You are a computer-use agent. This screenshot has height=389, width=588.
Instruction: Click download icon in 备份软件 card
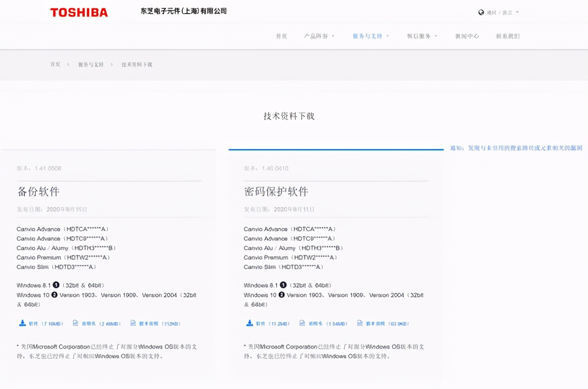(x=22, y=323)
